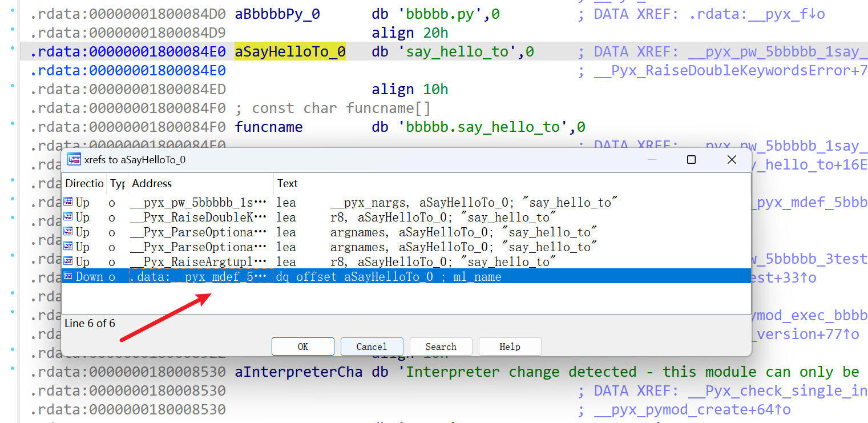This screenshot has height=423, width=868.
Task: Click the icon on the __Pyx_RaiseArgtupl row
Action: click(x=69, y=262)
